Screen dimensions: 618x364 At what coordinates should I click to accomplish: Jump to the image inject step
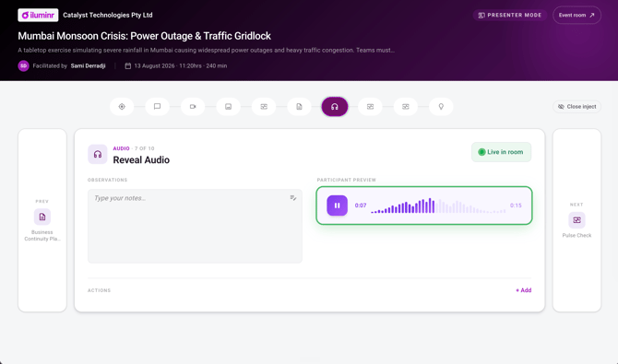click(228, 106)
